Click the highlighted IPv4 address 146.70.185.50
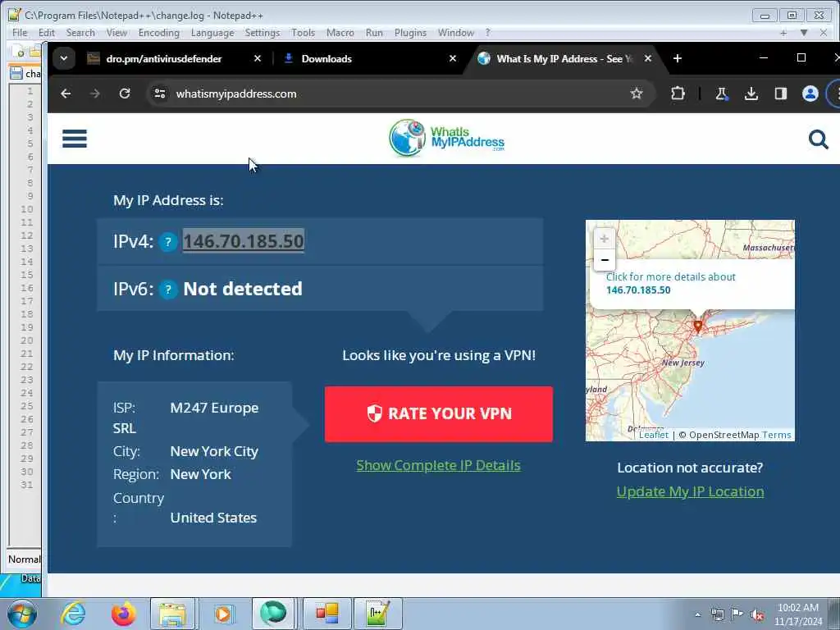This screenshot has height=630, width=840. coord(243,241)
